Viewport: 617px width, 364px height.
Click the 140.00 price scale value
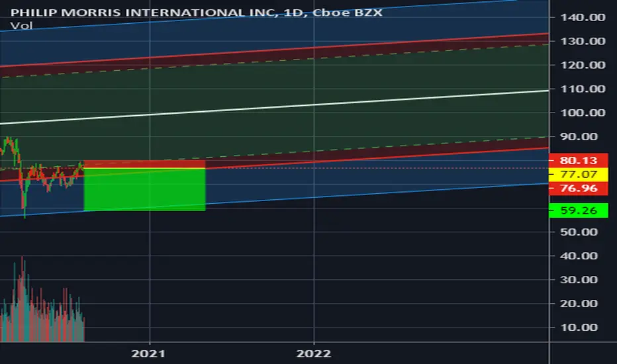coord(583,17)
